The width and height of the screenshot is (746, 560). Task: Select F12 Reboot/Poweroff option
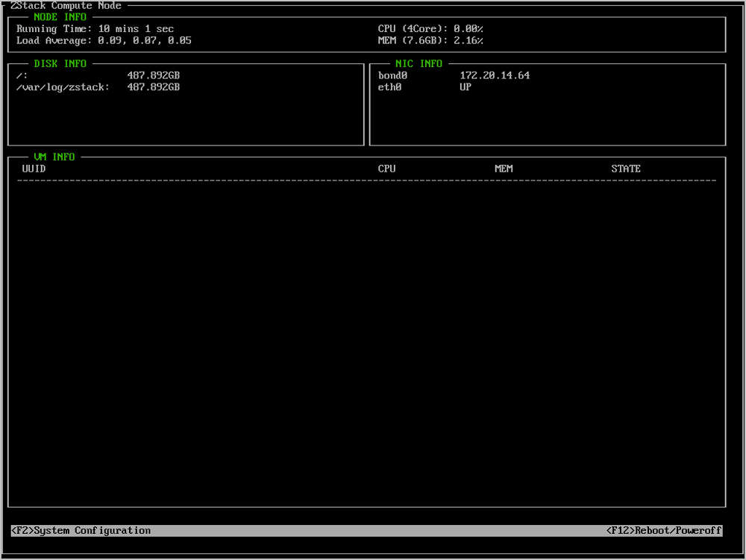(x=664, y=531)
